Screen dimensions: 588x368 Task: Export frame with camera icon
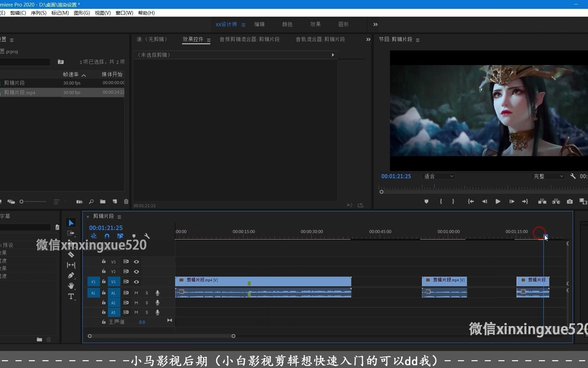[570, 201]
